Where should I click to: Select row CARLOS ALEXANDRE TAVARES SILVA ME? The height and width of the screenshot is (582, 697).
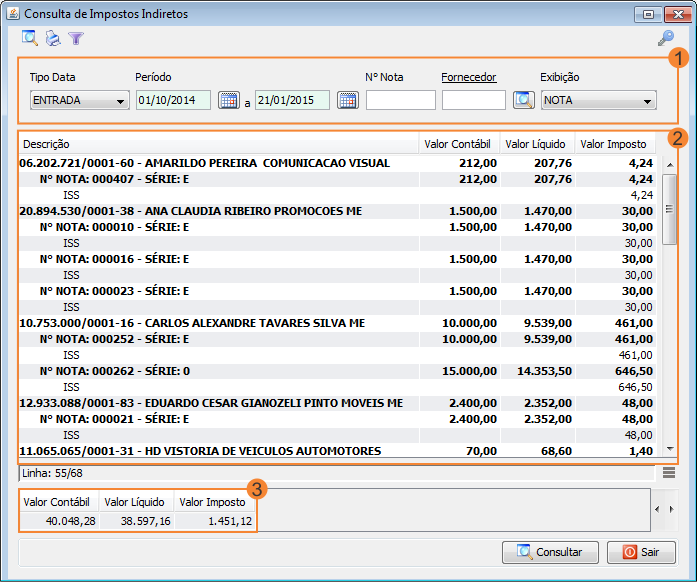coord(337,323)
